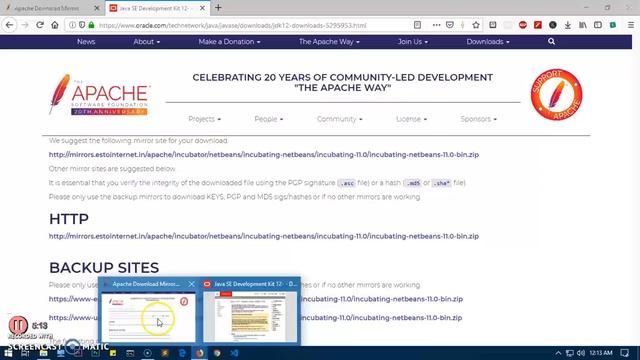The height and width of the screenshot is (360, 640).
Task: Open a new browser tab
Action: [x=218, y=8]
